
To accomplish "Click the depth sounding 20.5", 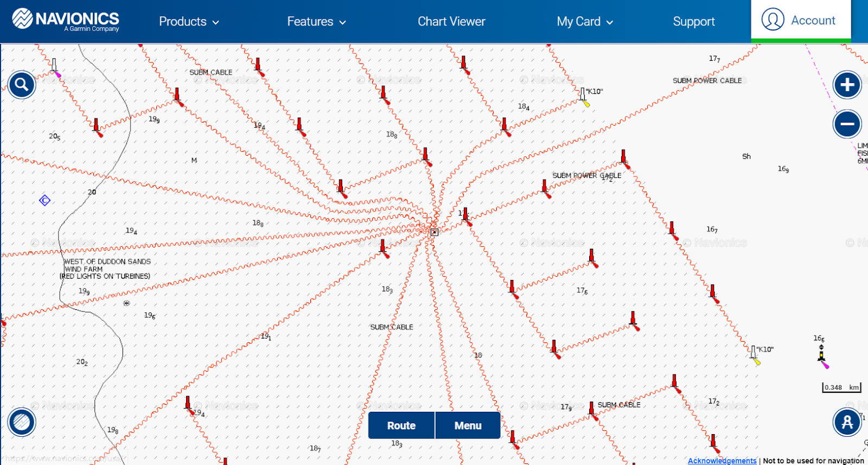I will [x=55, y=137].
